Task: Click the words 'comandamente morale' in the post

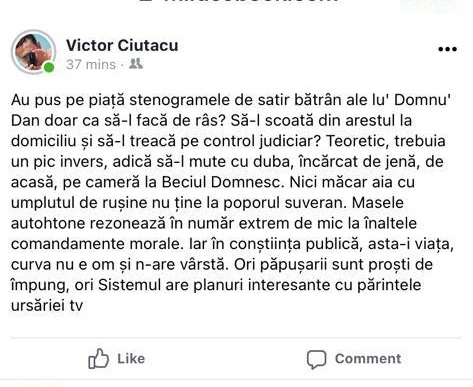Action: pos(97,244)
